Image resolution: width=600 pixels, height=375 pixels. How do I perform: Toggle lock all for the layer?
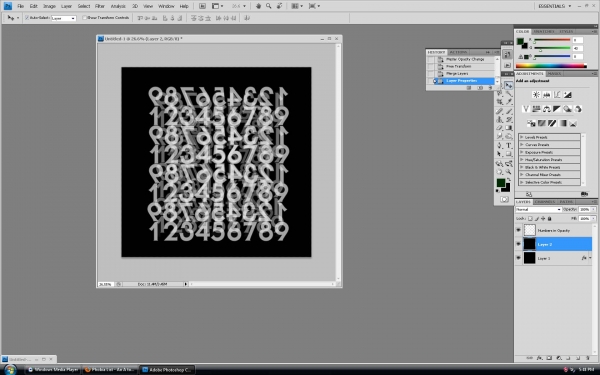[x=549, y=218]
